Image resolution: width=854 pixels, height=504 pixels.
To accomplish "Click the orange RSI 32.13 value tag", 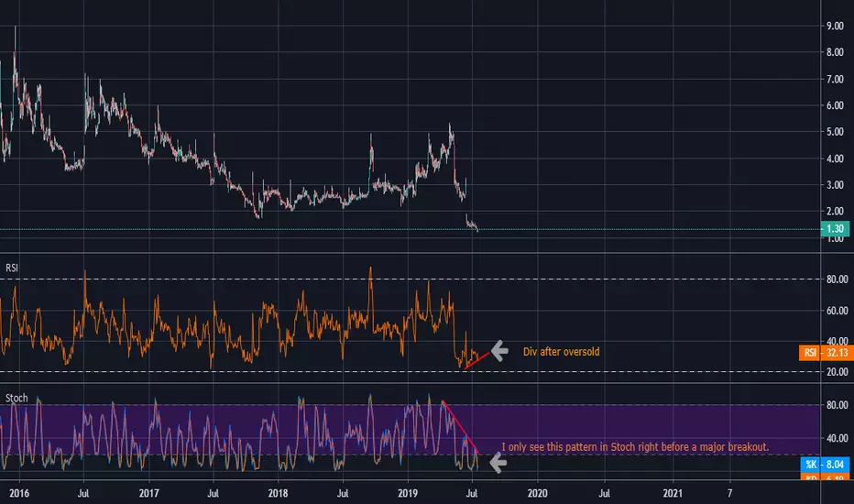I will click(x=827, y=353).
